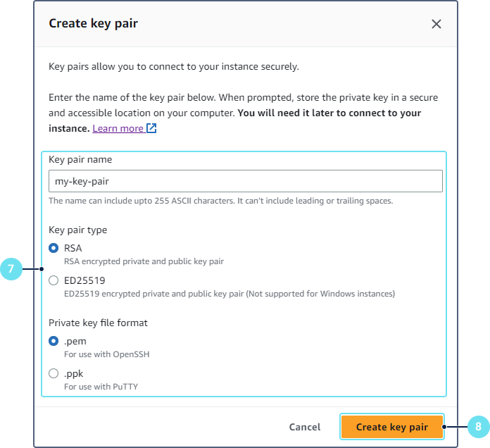Click the 'For use with OpenSSH' description

click(x=107, y=354)
